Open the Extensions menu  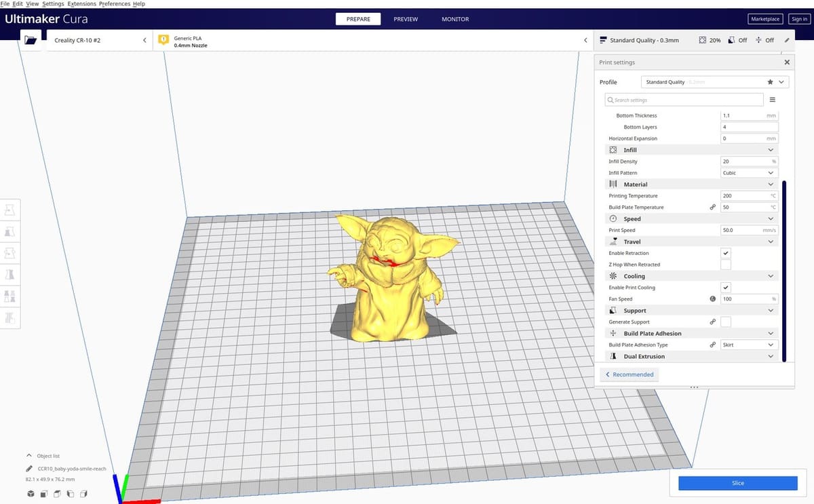coord(82,4)
